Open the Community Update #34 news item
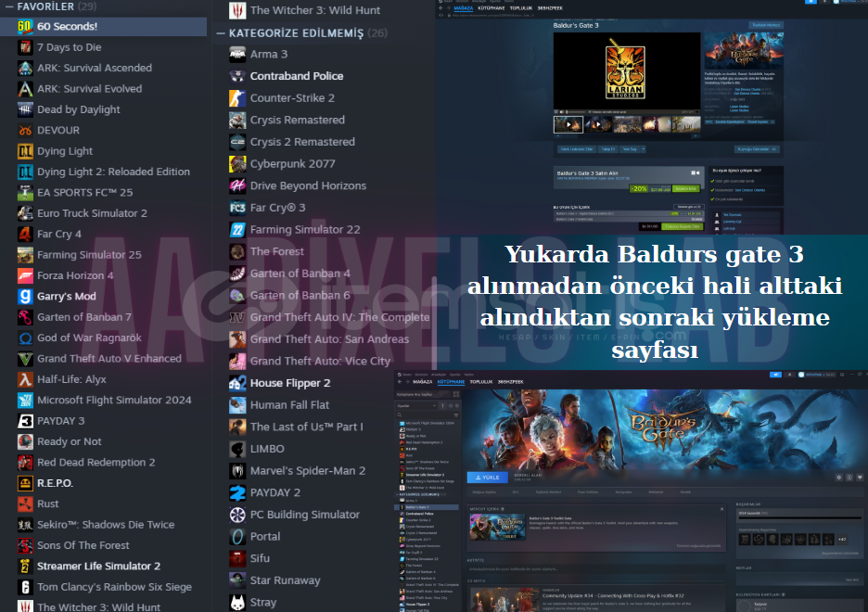868x612 pixels. (613, 595)
